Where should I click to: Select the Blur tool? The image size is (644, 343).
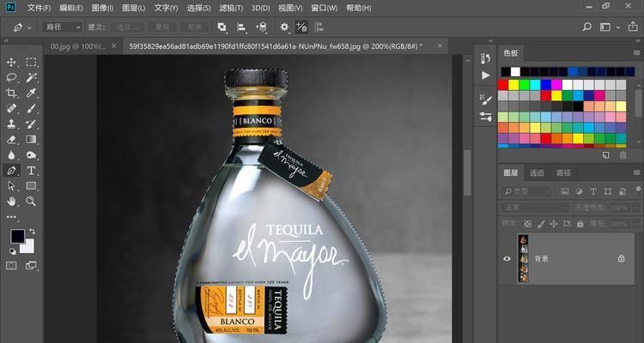11,155
